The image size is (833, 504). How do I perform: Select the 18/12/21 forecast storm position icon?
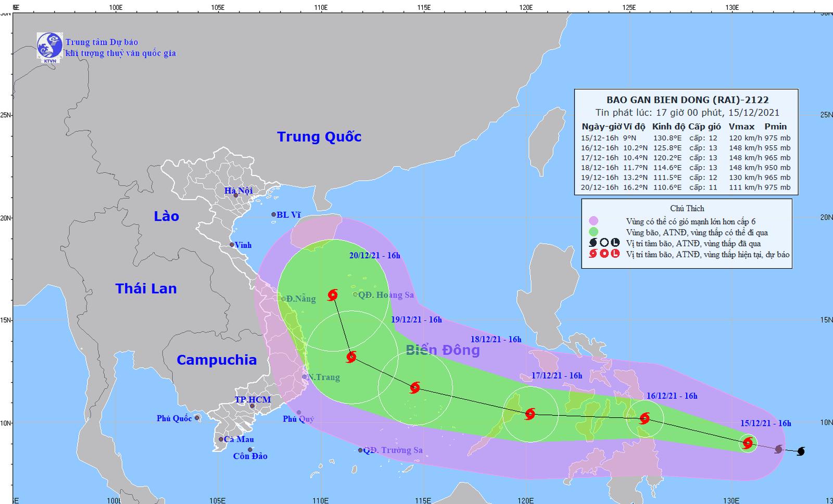[x=415, y=387]
